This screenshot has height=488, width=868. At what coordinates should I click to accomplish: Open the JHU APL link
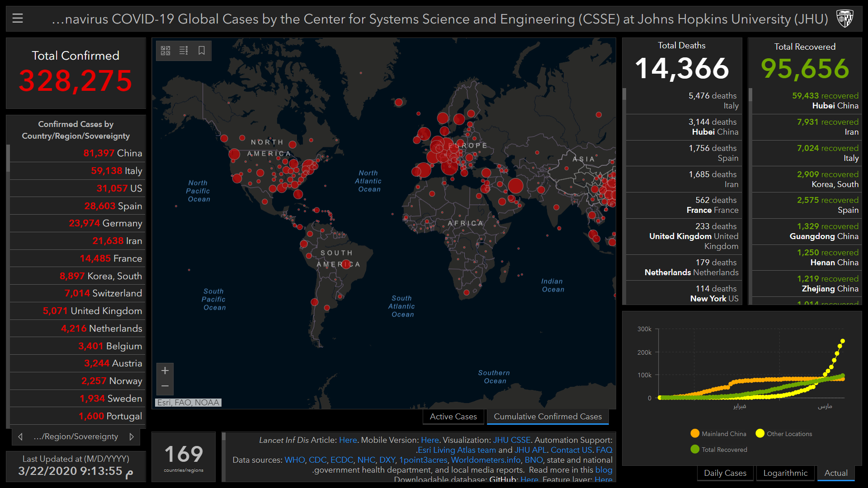[530, 450]
